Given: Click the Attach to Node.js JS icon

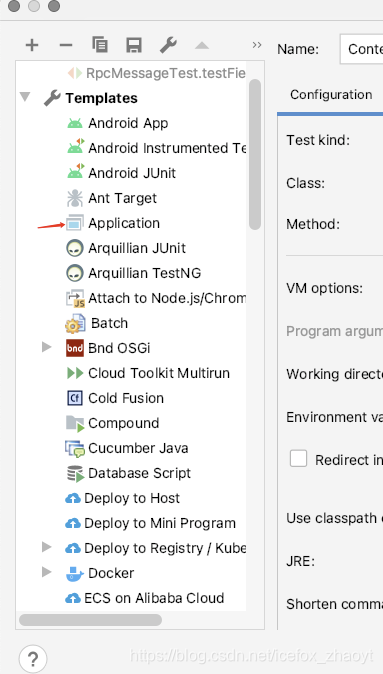Looking at the screenshot, I should [75, 299].
